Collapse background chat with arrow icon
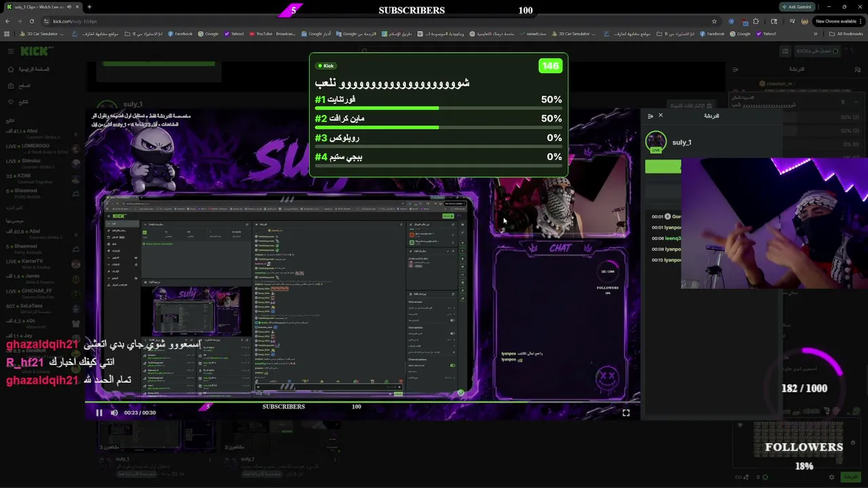 pyautogui.click(x=736, y=69)
